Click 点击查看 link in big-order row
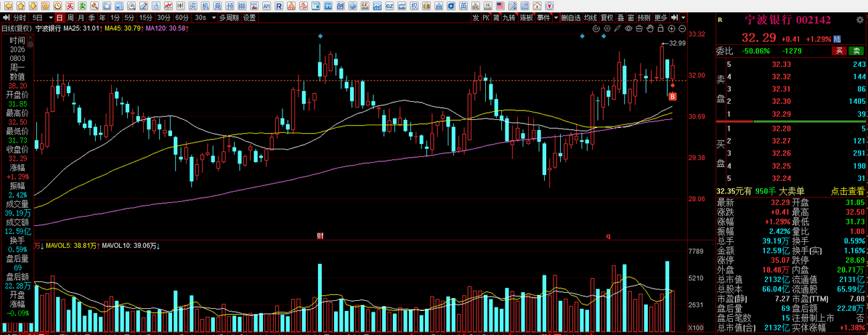This screenshot has width=868, height=335. pyautogui.click(x=847, y=191)
